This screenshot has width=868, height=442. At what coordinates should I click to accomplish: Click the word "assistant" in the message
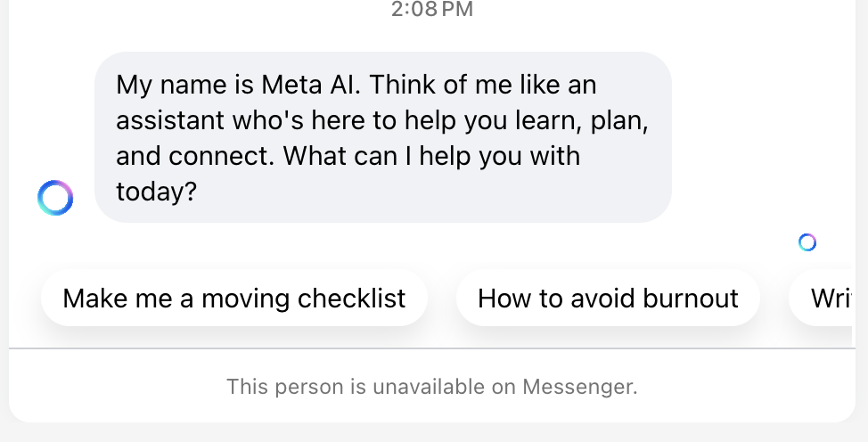coord(170,120)
